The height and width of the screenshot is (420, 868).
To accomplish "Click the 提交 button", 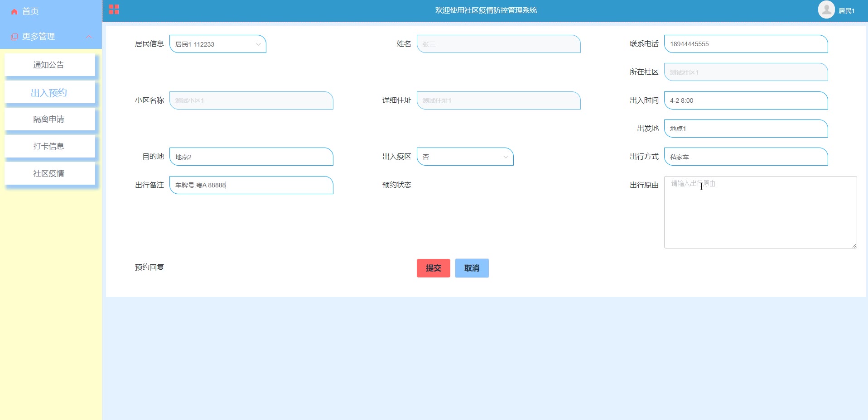I will (433, 268).
